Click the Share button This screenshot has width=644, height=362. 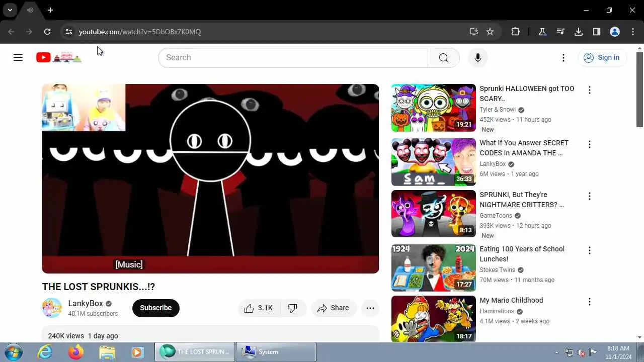334,308
